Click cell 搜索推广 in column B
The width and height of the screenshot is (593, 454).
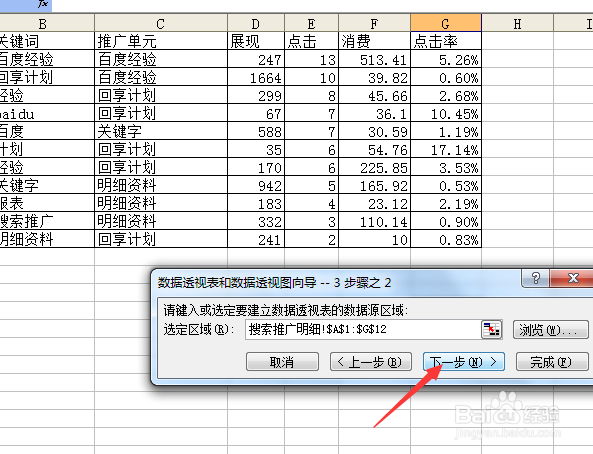pyautogui.click(x=47, y=221)
